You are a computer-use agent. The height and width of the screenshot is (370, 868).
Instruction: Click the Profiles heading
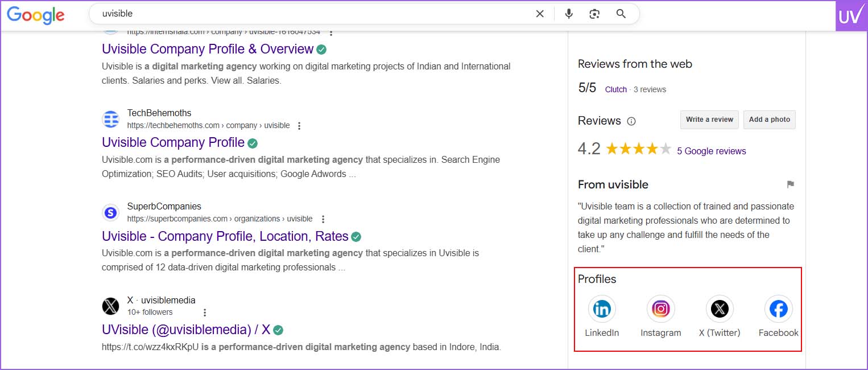[597, 279]
